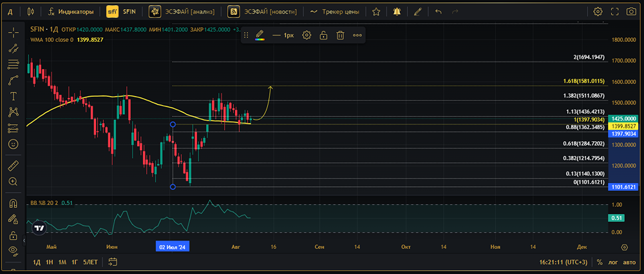Open the text annotation tool
This screenshot has width=644, height=274.
click(13, 96)
